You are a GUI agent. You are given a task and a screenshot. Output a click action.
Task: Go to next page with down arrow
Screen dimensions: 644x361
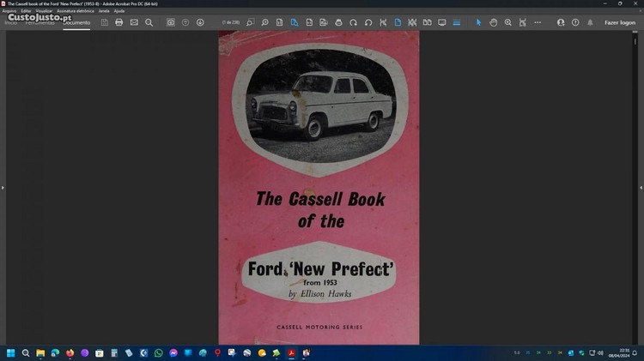click(x=200, y=22)
